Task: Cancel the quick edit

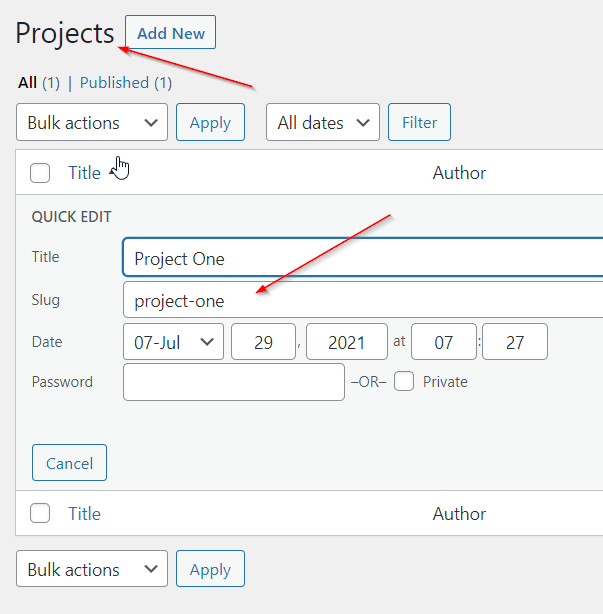Action: point(69,463)
